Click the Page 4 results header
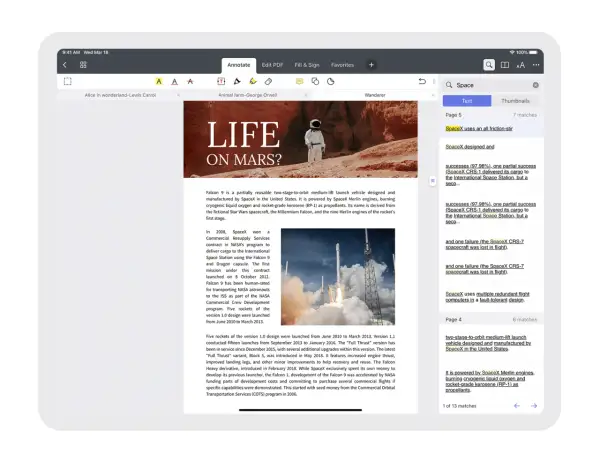The height and width of the screenshot is (461, 600). coord(491,319)
